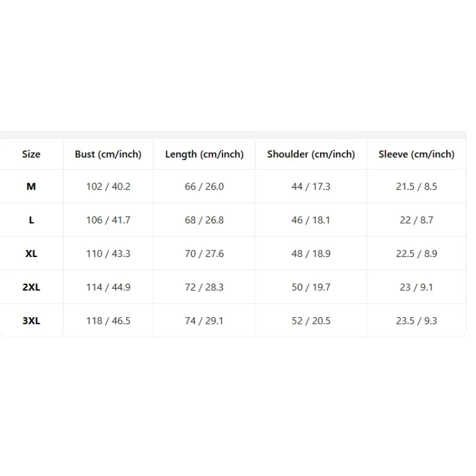The image size is (476, 476).
Task: Select the 3XL size row label
Action: (x=32, y=321)
